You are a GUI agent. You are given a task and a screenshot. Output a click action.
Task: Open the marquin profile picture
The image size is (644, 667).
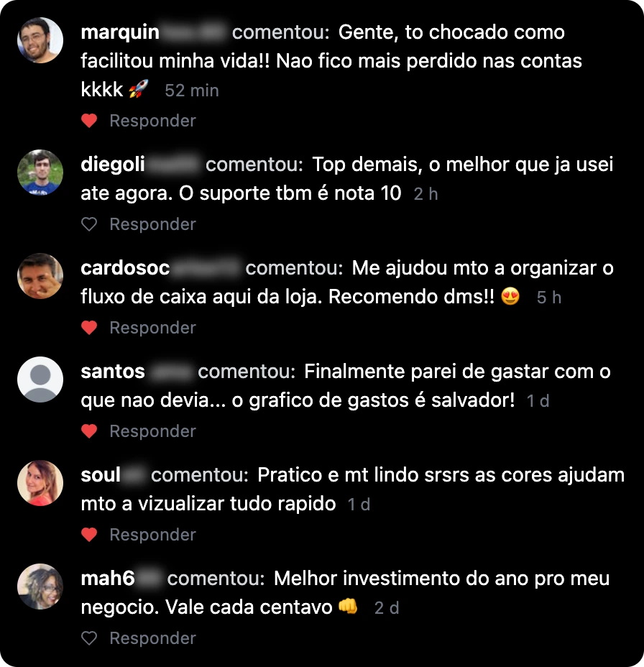tap(40, 40)
